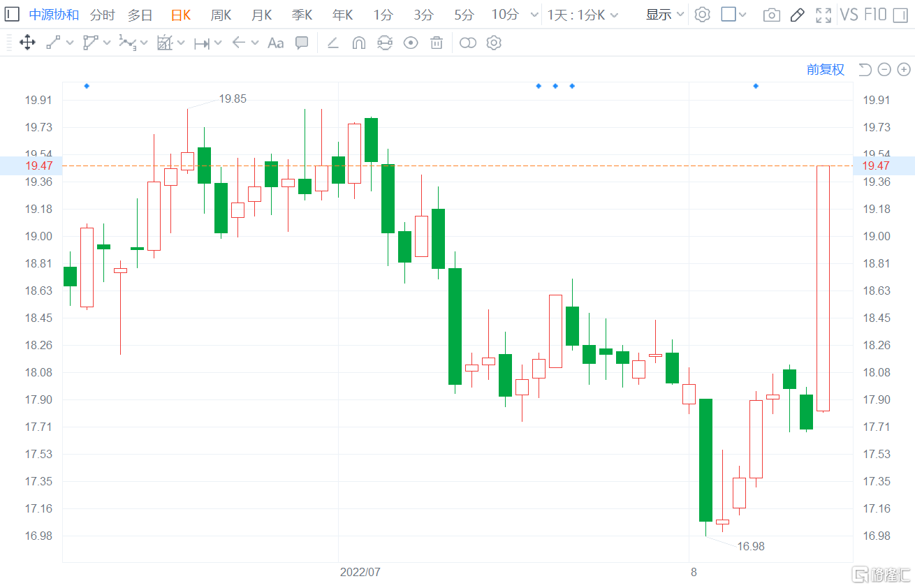Expand wave pattern tool options arrow
915x588 pixels.
point(144,43)
